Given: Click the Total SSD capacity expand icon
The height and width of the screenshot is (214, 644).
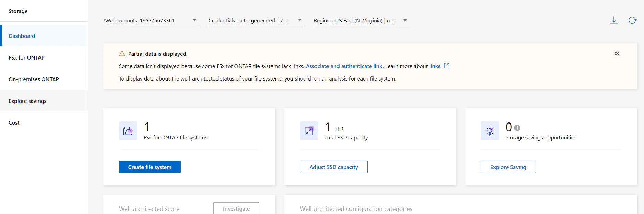Looking at the screenshot, I should [309, 131].
